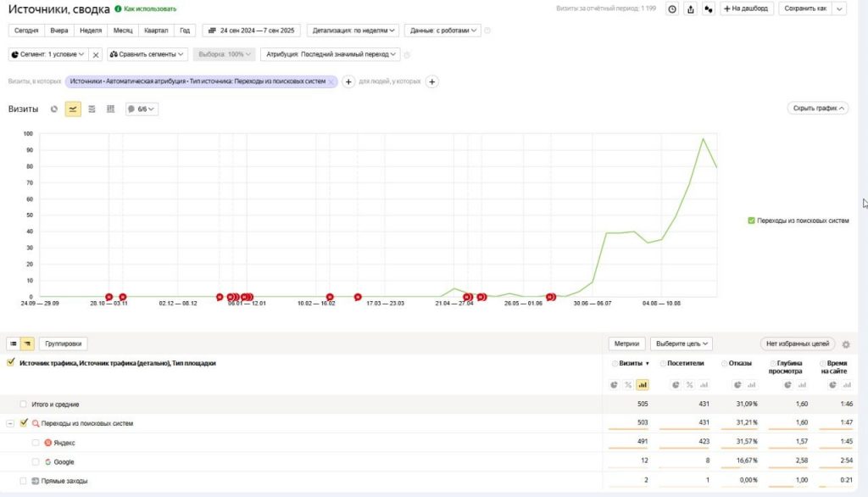Collapse Переходы из поисковых систем tree
This screenshot has height=497, width=868.
pyautogui.click(x=10, y=423)
